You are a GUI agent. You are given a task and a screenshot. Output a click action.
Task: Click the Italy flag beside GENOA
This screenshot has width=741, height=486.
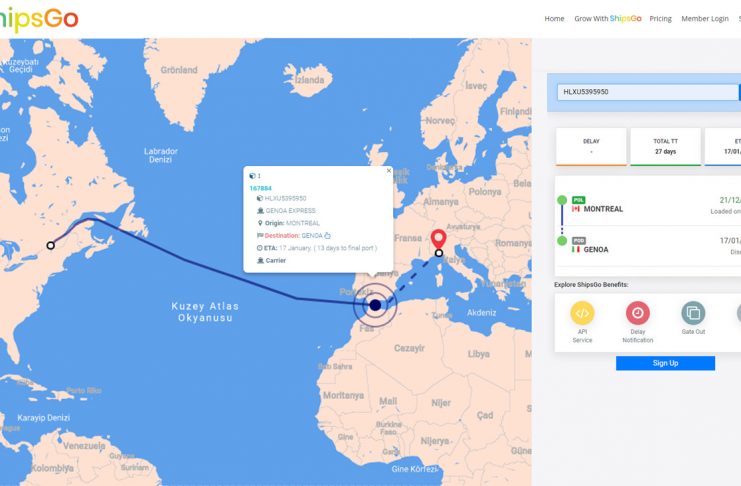tap(576, 249)
